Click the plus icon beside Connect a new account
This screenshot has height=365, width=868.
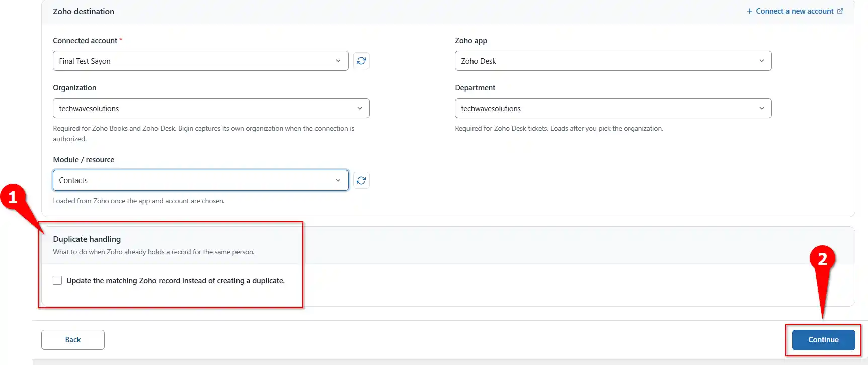[749, 11]
